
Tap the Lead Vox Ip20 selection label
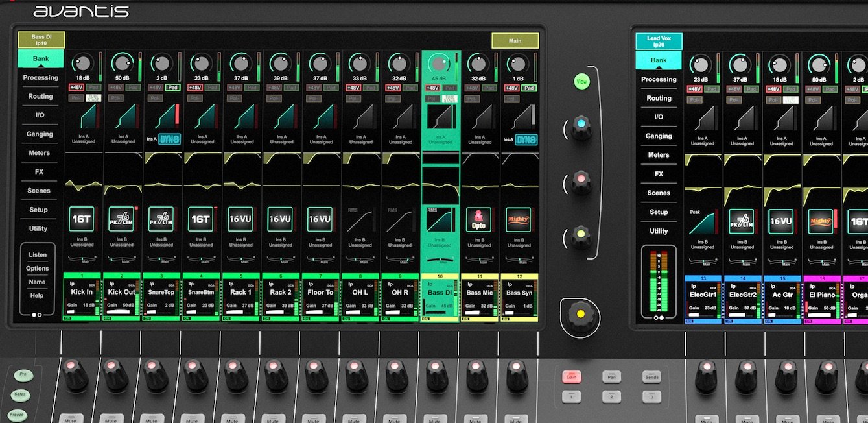659,42
